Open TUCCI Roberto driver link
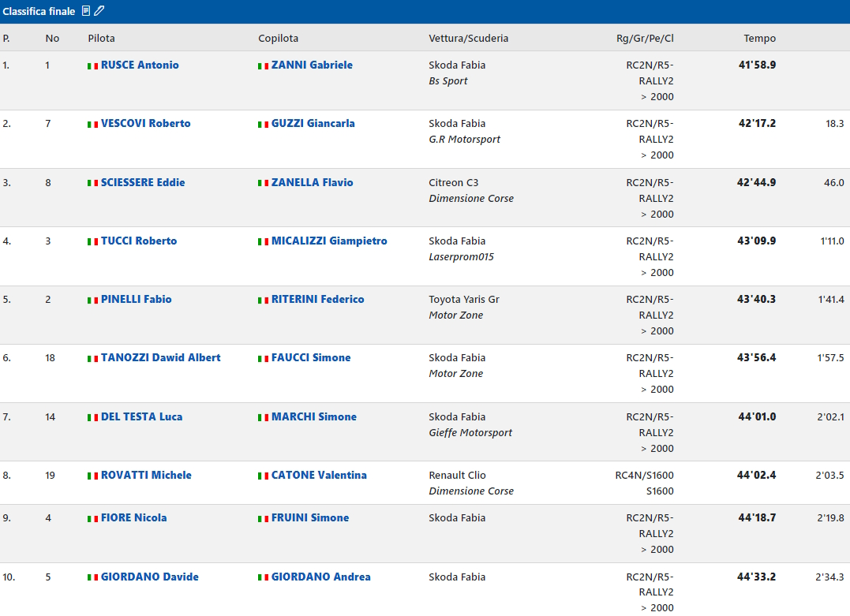 click(139, 241)
